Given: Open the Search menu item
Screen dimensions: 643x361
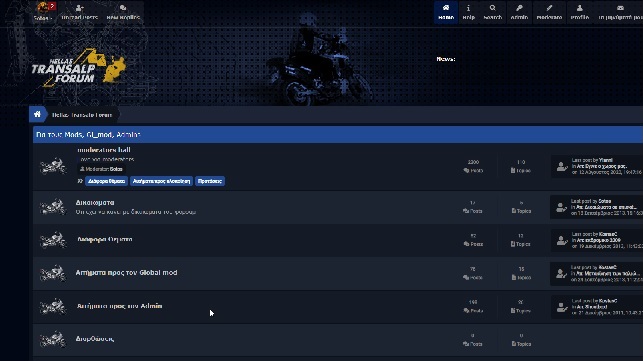Looking at the screenshot, I should [x=493, y=12].
